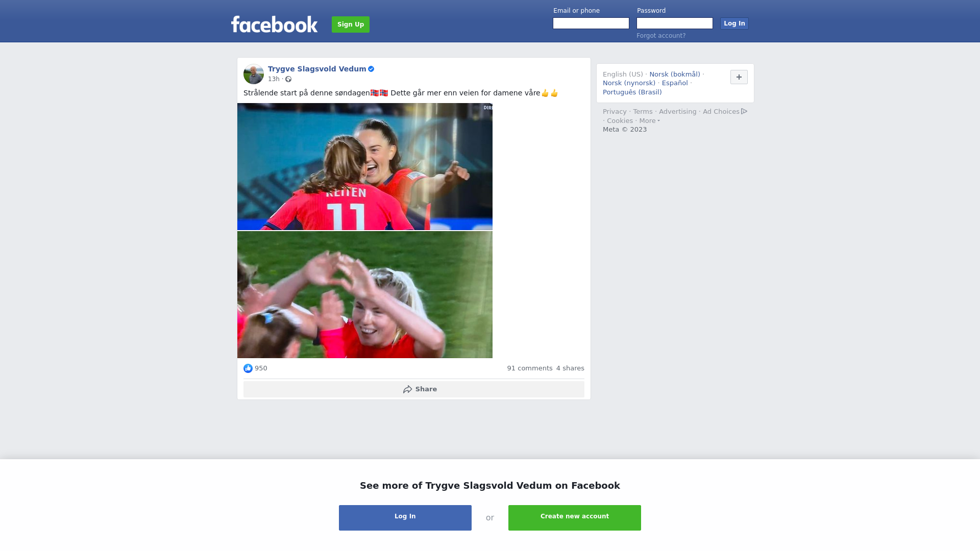
Task: Click the green Sign Up button
Action: 351,24
